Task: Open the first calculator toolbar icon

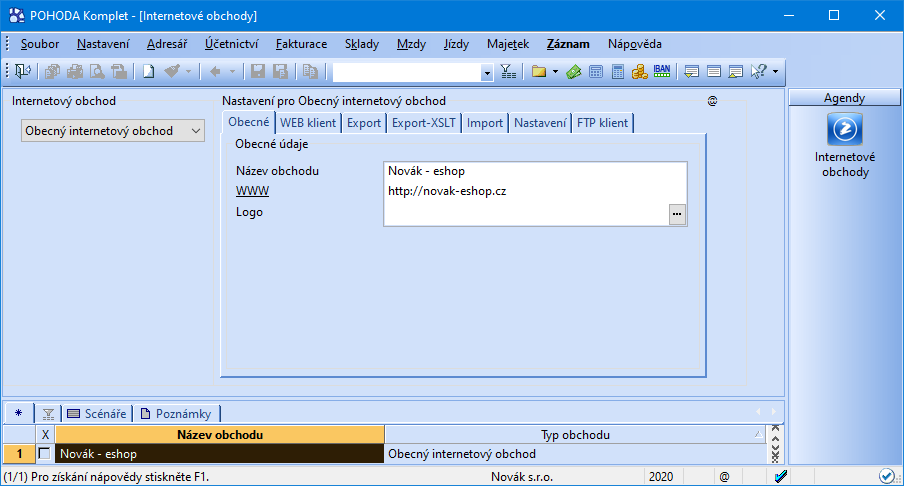Action: [x=596, y=71]
